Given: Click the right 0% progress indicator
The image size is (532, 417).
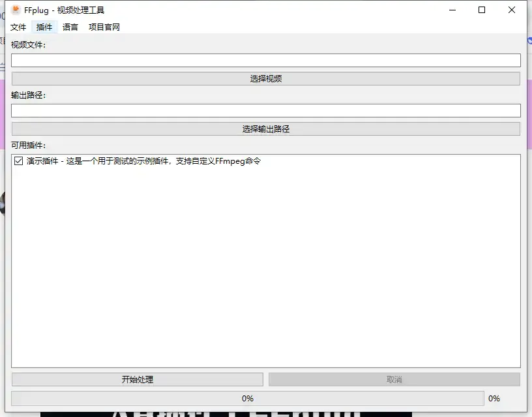Looking at the screenshot, I should tap(494, 397).
